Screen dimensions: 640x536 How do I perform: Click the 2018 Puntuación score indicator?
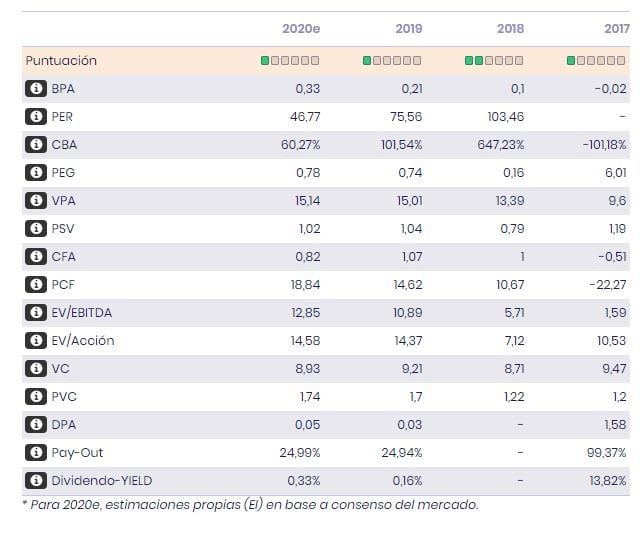[494, 61]
